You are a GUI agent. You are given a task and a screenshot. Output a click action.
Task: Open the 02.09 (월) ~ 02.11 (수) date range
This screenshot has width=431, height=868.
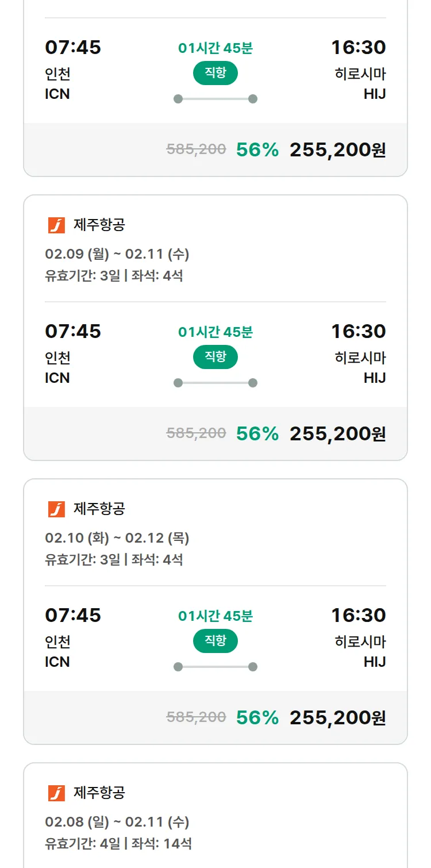[117, 254]
